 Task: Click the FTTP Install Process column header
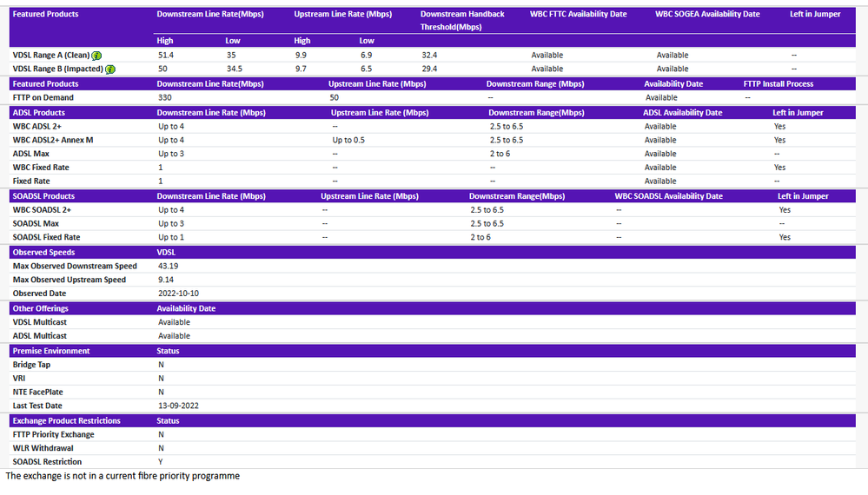coord(779,84)
